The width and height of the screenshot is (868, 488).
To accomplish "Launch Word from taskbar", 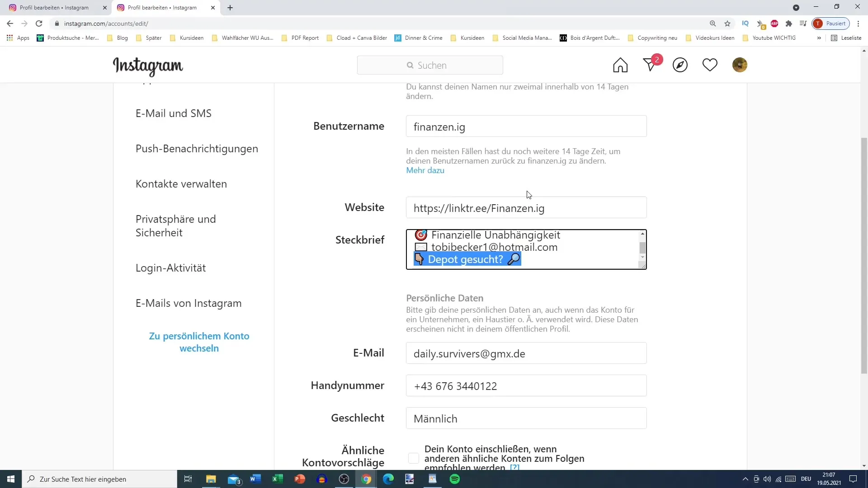I will [255, 479].
